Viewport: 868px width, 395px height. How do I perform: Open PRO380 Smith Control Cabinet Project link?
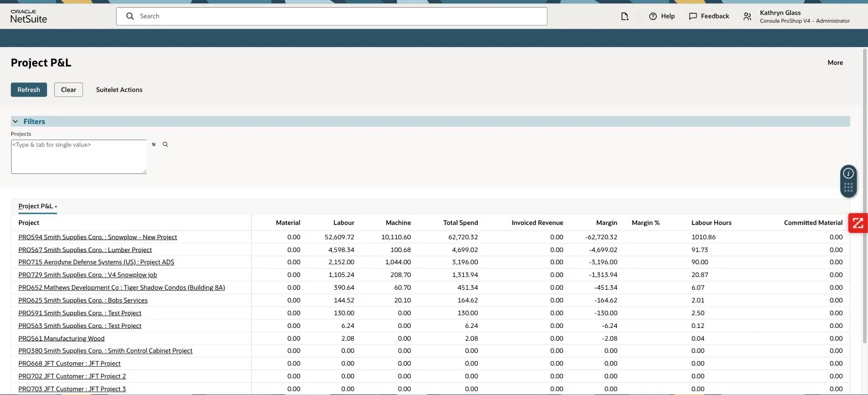[105, 351]
